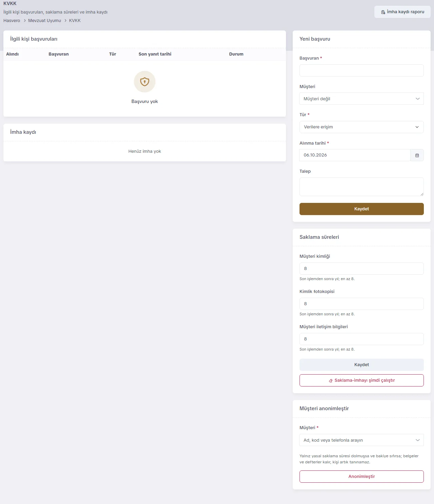
Task: Open Mevzuat Uyumu breadcrumb link
Action: 44,21
